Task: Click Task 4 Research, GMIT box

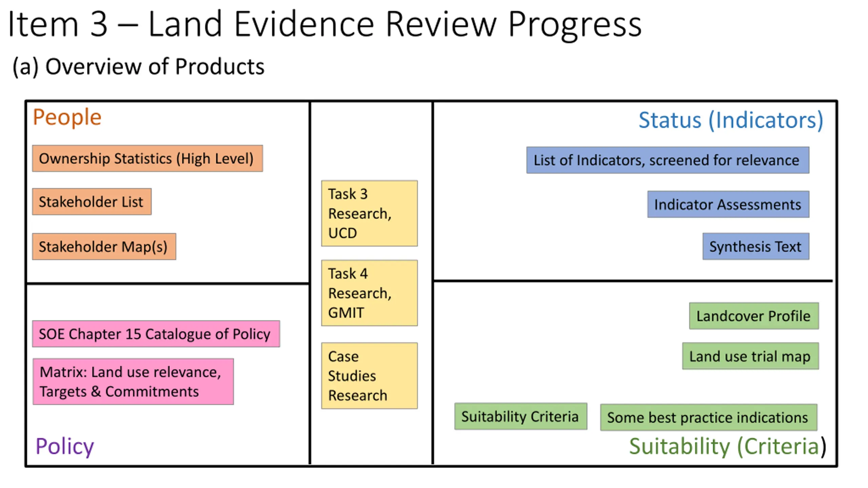Action: pyautogui.click(x=369, y=293)
